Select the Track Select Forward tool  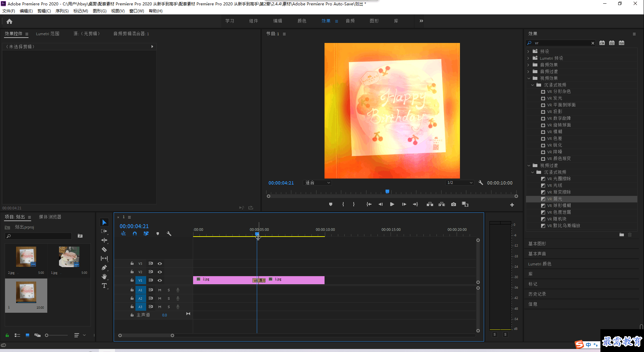[x=104, y=231]
